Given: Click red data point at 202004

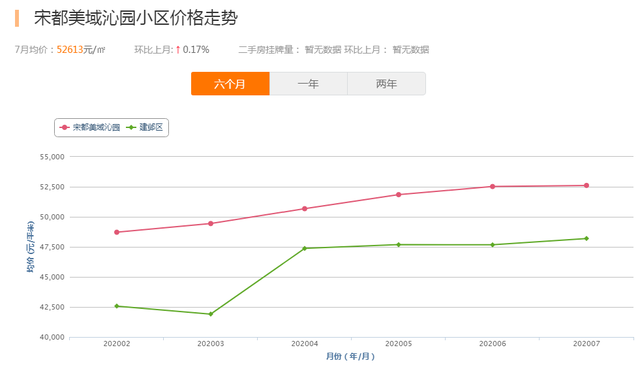Looking at the screenshot, I should (x=304, y=209).
